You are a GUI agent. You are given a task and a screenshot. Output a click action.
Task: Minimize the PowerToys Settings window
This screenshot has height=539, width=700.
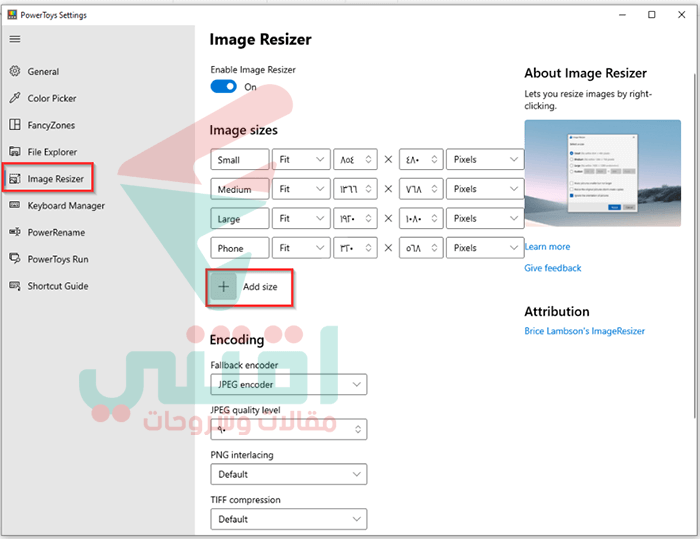(622, 15)
